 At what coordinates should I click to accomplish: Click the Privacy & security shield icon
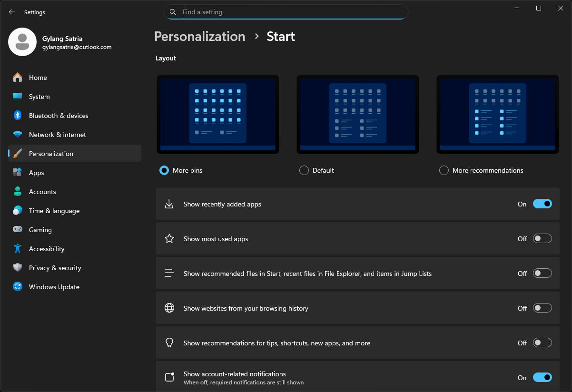[x=18, y=268]
